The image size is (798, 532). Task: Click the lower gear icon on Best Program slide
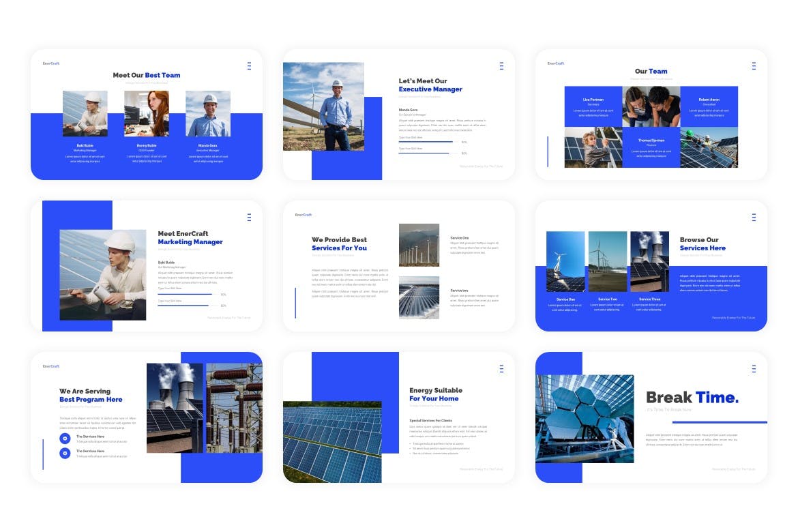point(65,454)
